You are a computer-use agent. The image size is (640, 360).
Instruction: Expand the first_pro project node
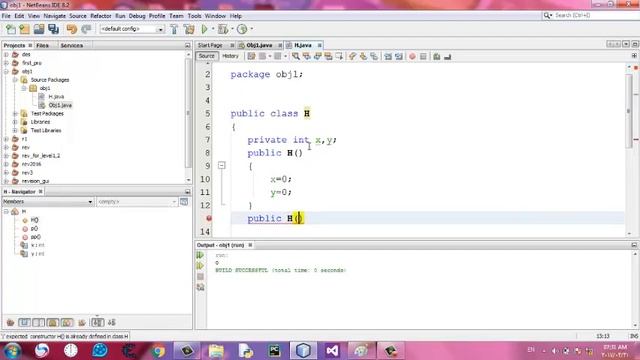pyautogui.click(x=7, y=63)
